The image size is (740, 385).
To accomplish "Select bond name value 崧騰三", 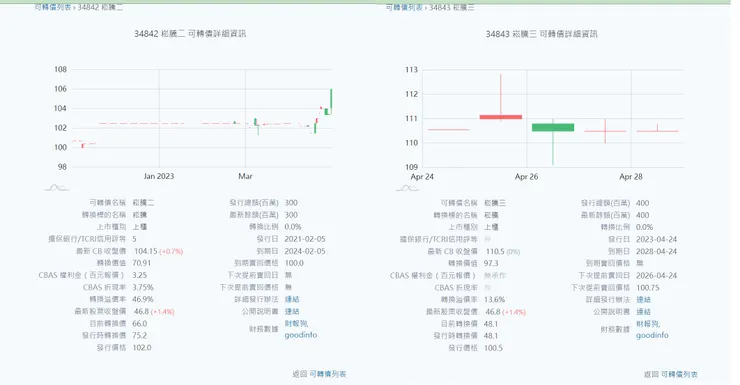I will [x=495, y=203].
